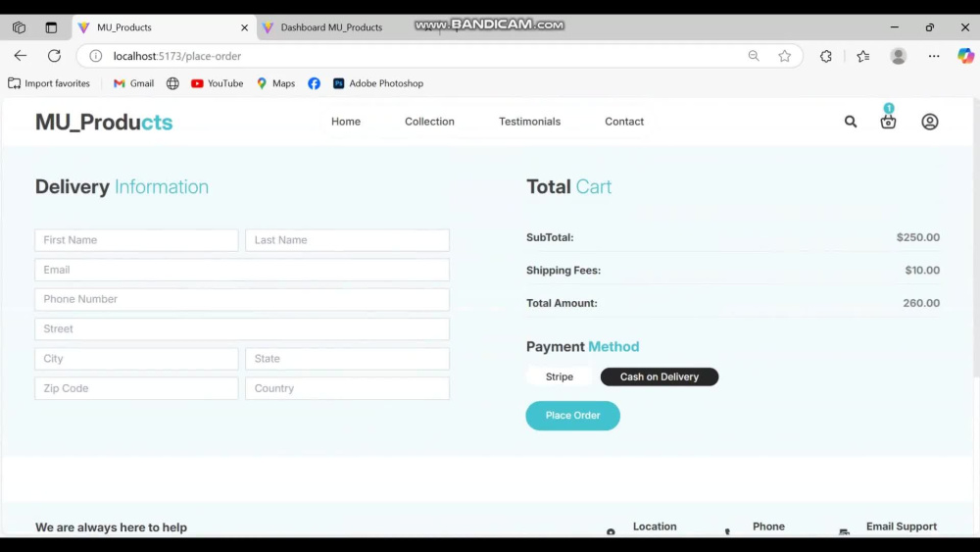Click the 260.00 total amount value

[x=920, y=303]
